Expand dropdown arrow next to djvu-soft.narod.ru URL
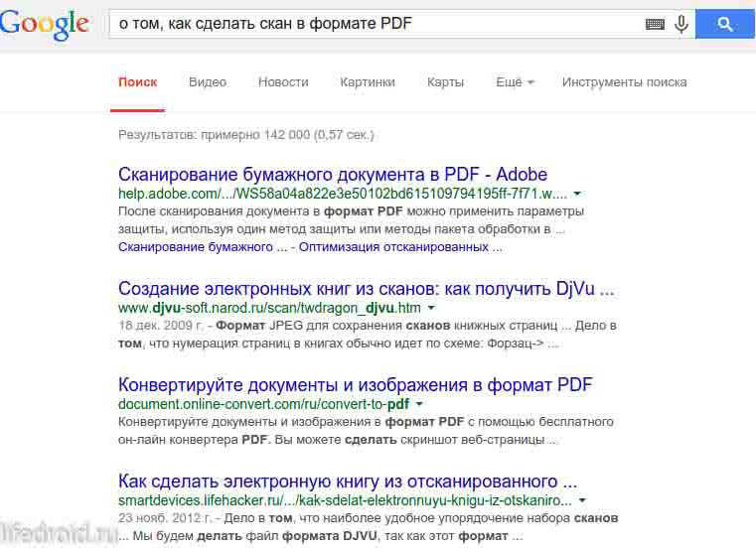This screenshot has height=553, width=756. click(431, 308)
